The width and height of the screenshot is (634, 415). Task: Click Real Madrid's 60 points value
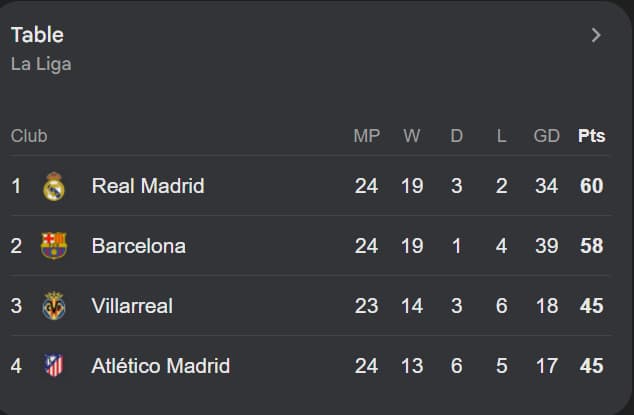pos(591,186)
